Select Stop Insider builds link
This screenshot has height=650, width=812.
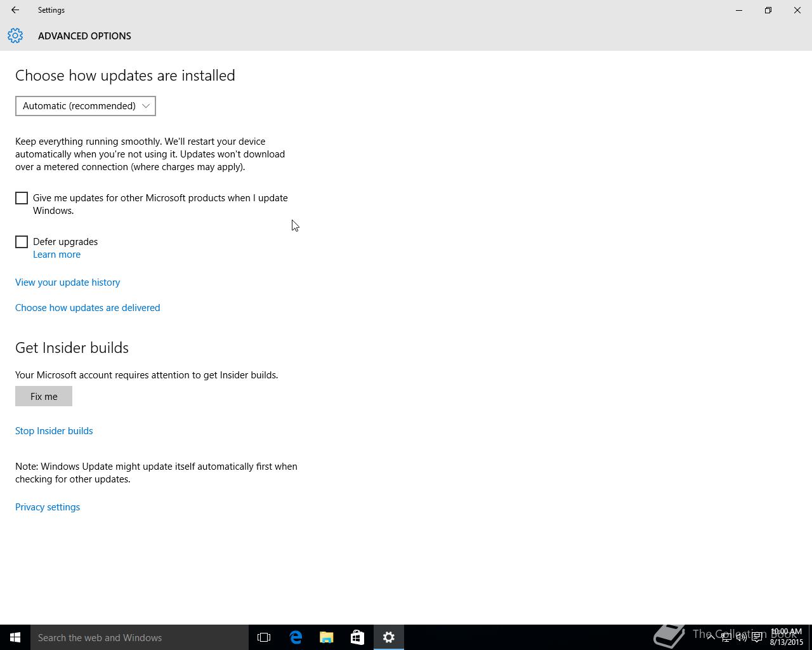click(x=54, y=431)
